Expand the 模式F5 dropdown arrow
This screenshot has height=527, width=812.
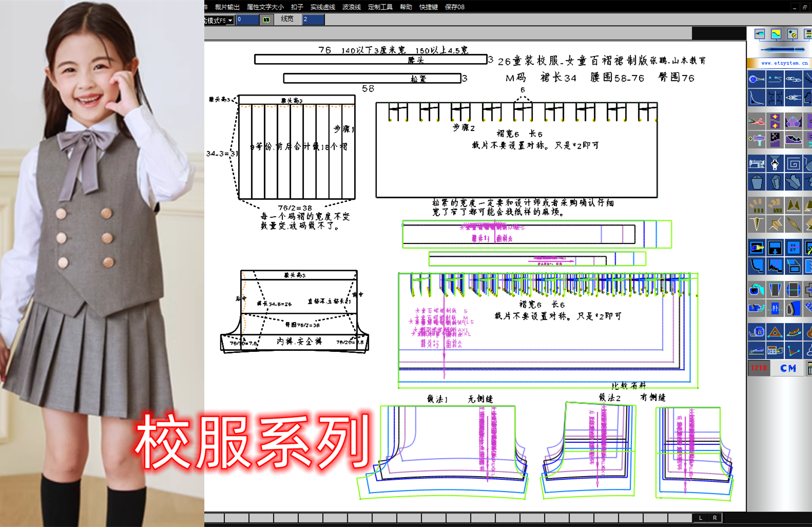[x=230, y=20]
